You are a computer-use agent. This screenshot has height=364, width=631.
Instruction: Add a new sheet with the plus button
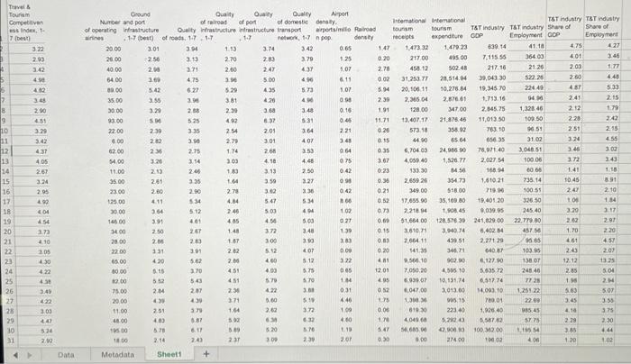206,354
